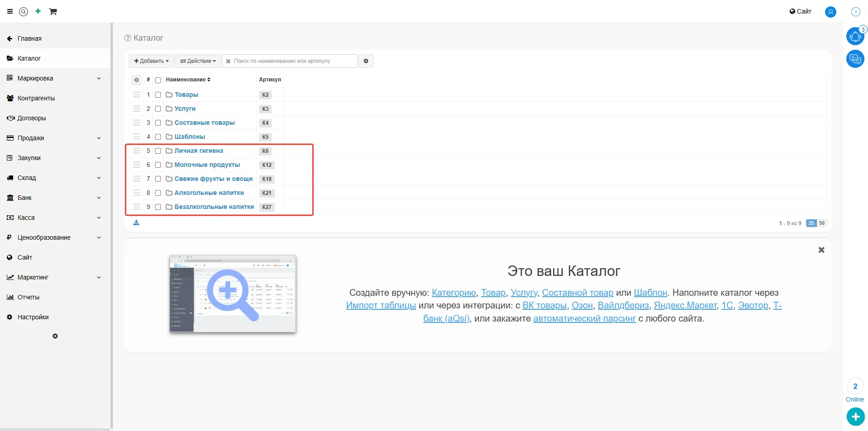The width and height of the screenshot is (868, 431).
Task: Open the chat messages icon
Action: (x=855, y=59)
